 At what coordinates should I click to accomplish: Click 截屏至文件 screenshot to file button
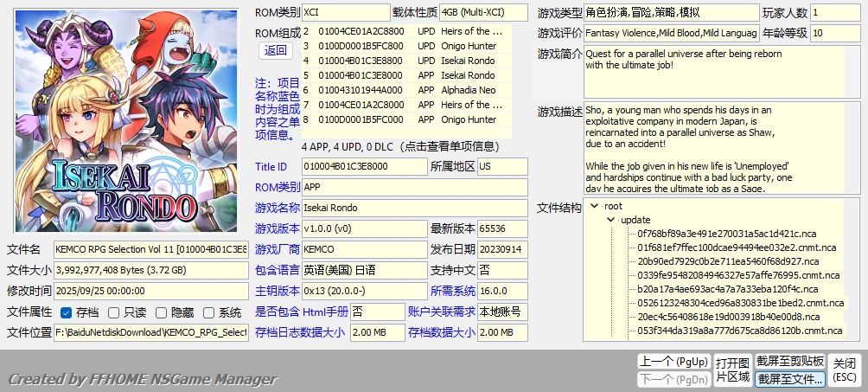pyautogui.click(x=789, y=379)
